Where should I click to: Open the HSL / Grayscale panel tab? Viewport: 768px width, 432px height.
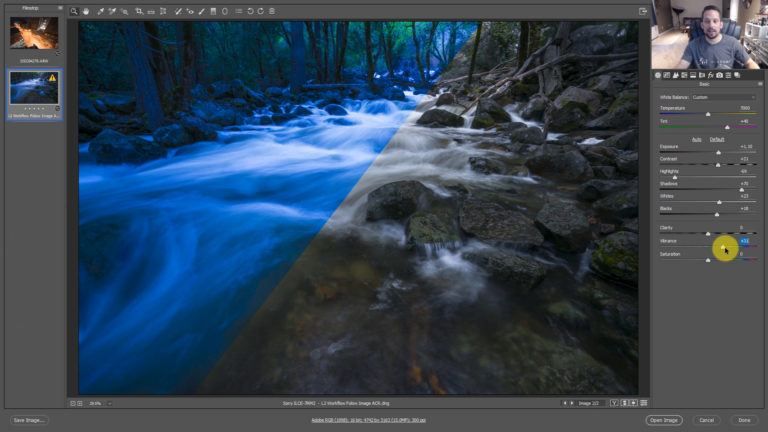coord(684,75)
